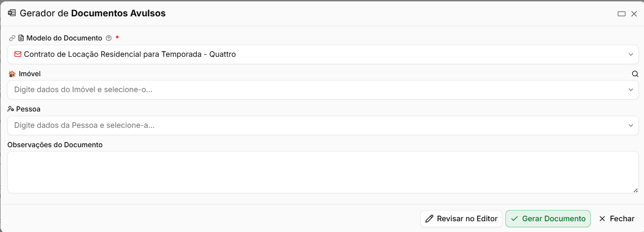Image resolution: width=644 pixels, height=232 pixels.
Task: Expand the Modelo do Documento dropdown arrow
Action: pyautogui.click(x=631, y=55)
